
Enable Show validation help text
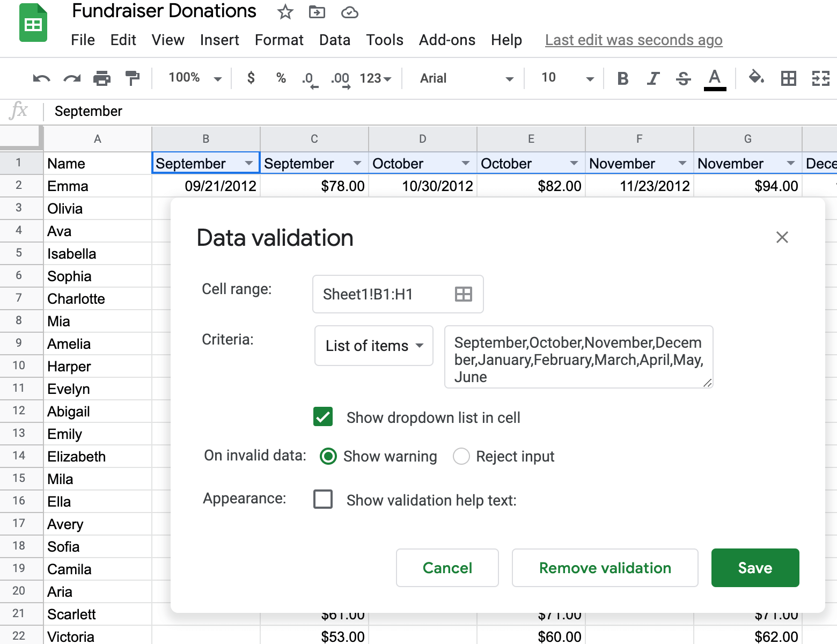click(322, 499)
